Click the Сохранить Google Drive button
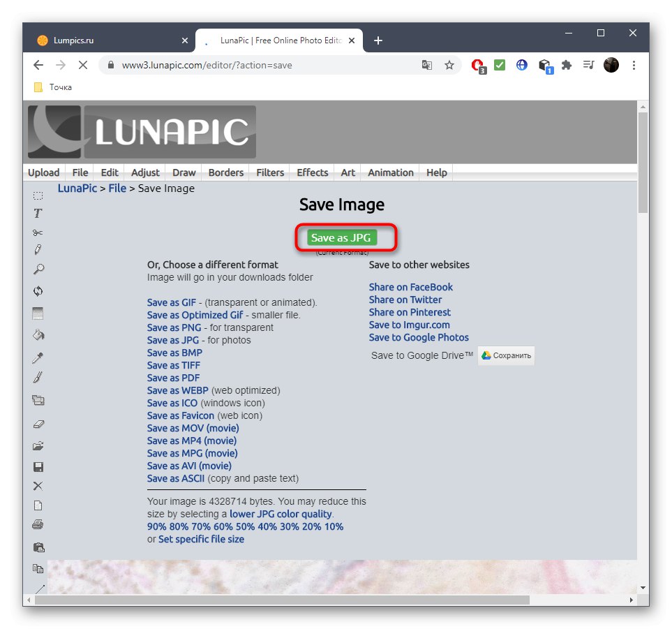The width and height of the screenshot is (672, 629). (506, 355)
